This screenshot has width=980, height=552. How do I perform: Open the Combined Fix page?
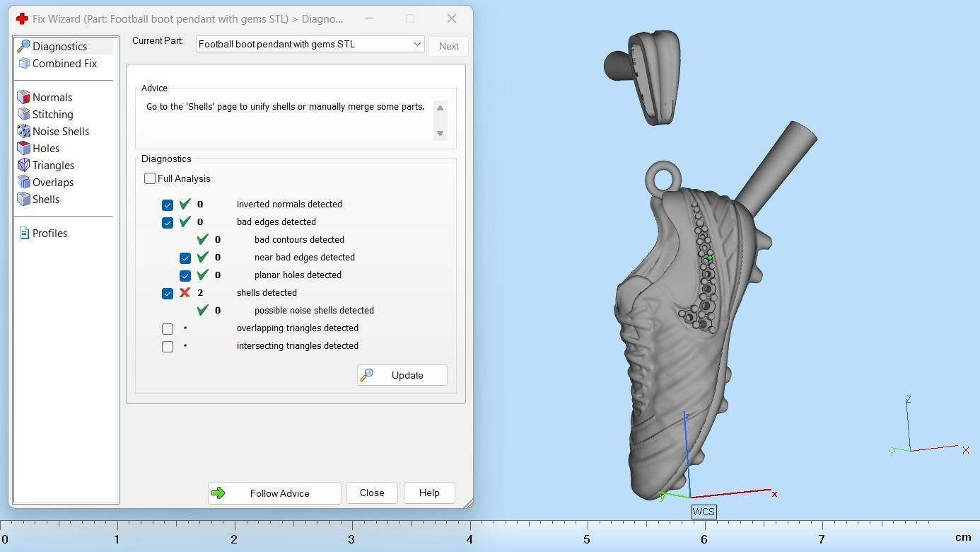coord(64,64)
